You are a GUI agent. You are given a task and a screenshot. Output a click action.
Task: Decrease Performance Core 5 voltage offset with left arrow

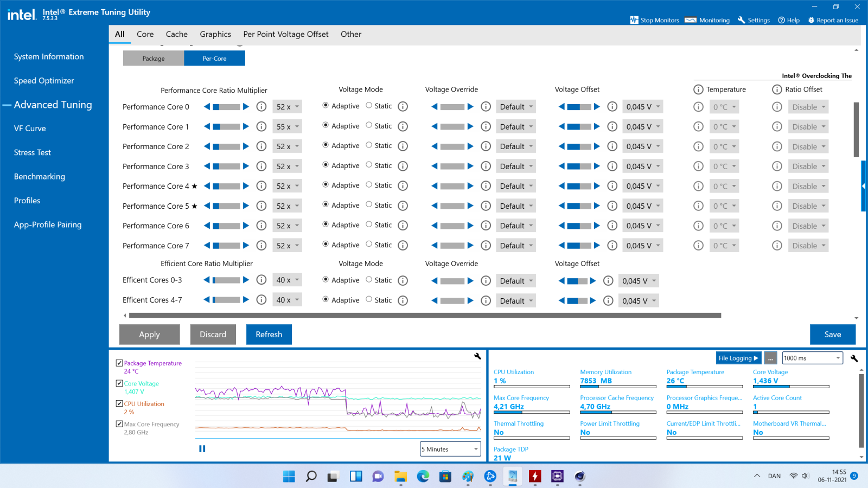click(x=561, y=206)
